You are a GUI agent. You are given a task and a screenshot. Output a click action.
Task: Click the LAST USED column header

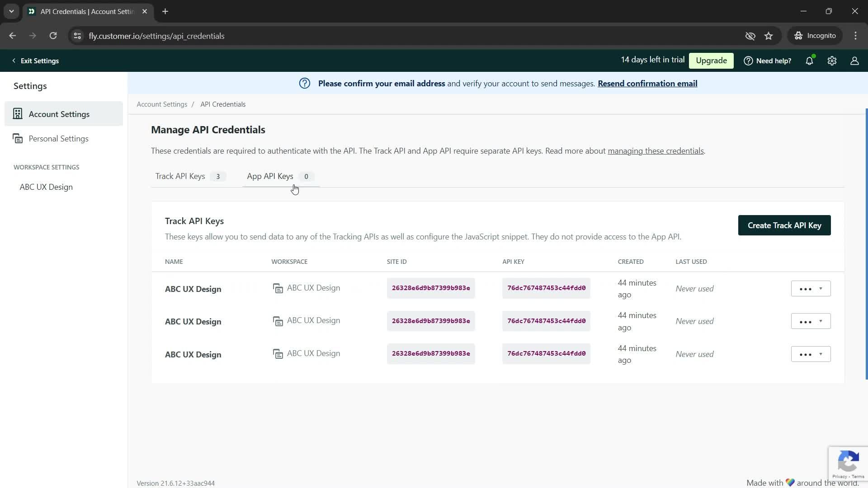click(x=691, y=262)
